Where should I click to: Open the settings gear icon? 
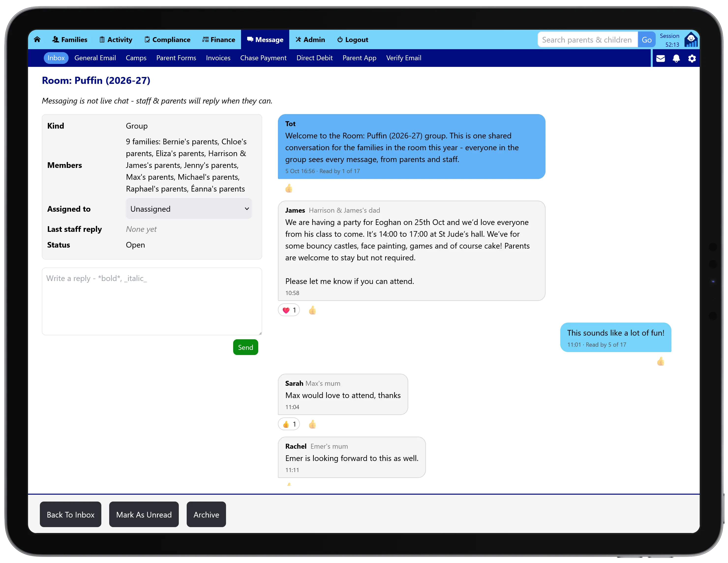tap(692, 58)
